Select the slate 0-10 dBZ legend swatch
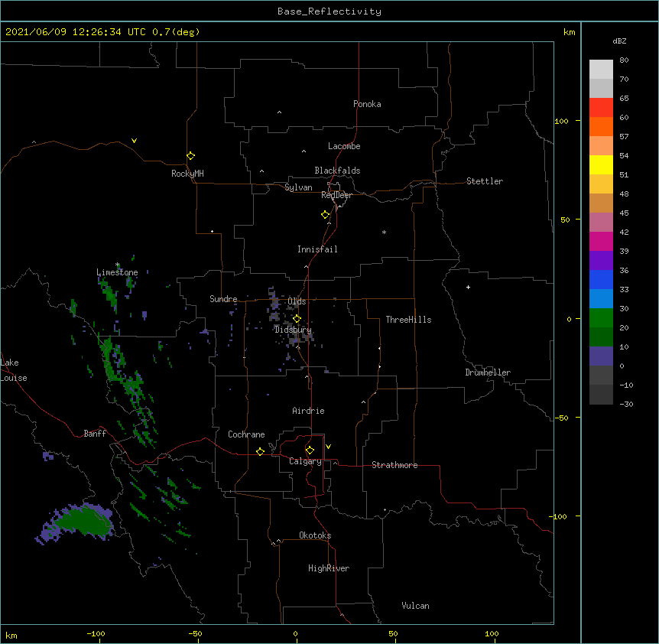Image resolution: width=659 pixels, height=644 pixels. click(x=601, y=356)
